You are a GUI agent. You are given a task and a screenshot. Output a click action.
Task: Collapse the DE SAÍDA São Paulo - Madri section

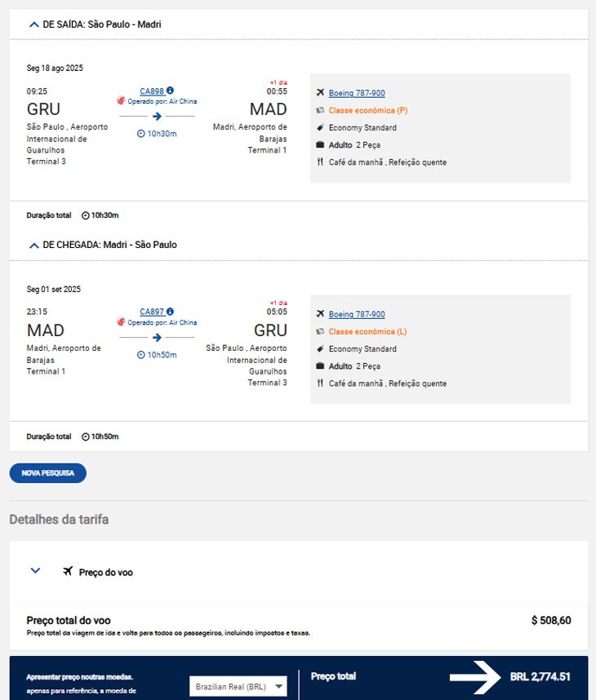click(34, 24)
